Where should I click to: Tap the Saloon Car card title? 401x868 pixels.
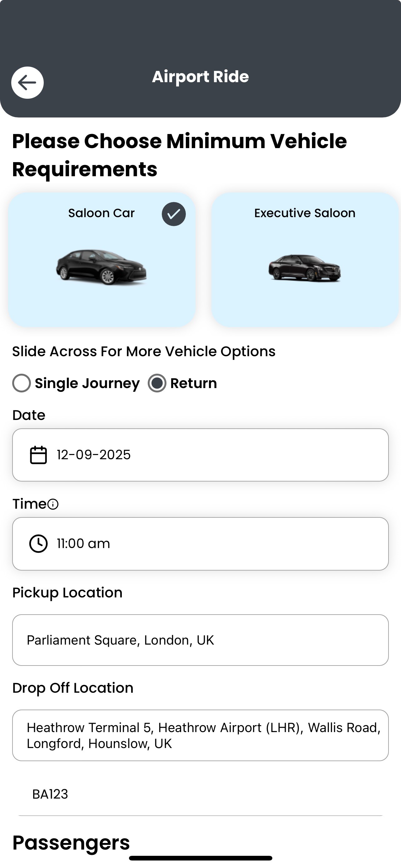point(101,213)
